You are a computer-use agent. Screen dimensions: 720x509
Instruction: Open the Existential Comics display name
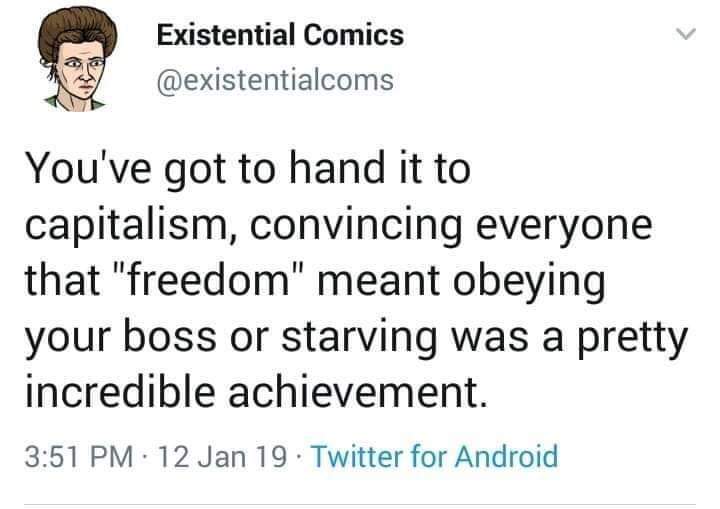[281, 35]
